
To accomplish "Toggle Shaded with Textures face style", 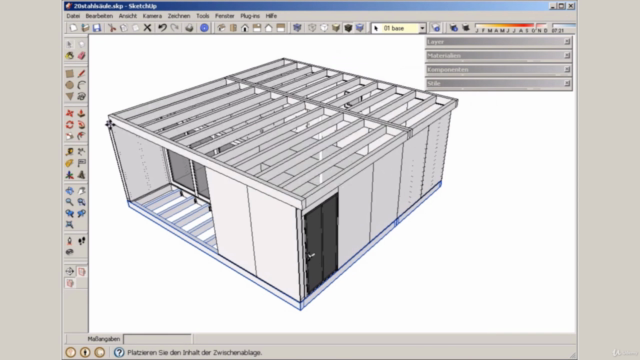I will pos(348,28).
